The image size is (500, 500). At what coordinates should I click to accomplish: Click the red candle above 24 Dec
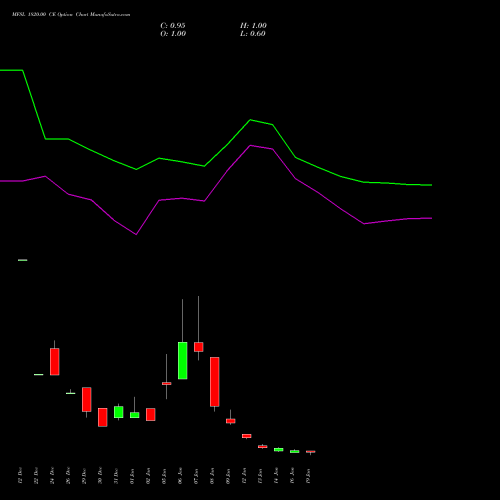pyautogui.click(x=55, y=362)
